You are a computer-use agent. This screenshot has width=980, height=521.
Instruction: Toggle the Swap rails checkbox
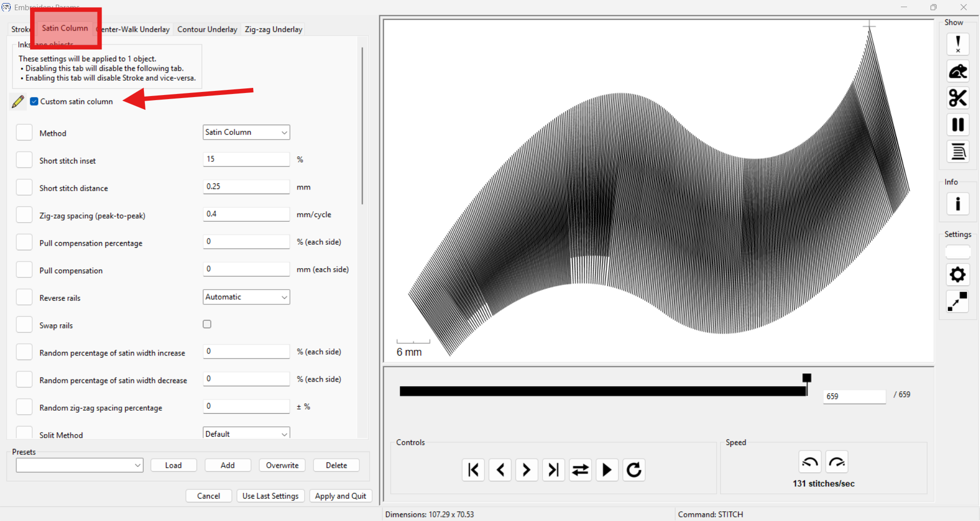coord(207,324)
